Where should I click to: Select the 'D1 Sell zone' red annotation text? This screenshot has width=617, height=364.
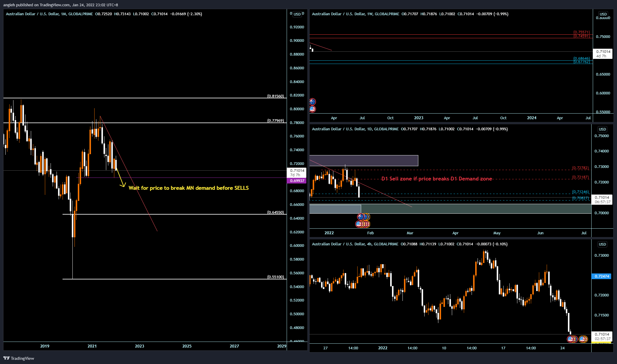pyautogui.click(x=437, y=179)
